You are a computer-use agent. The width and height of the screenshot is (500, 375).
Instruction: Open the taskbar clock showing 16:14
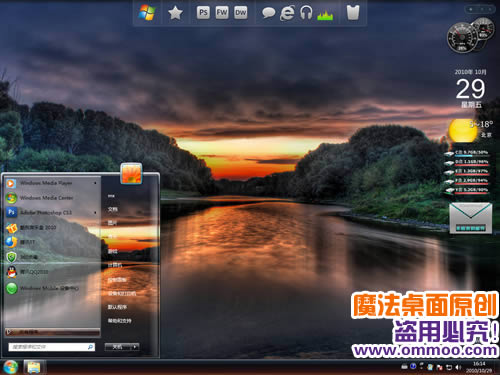point(479,367)
